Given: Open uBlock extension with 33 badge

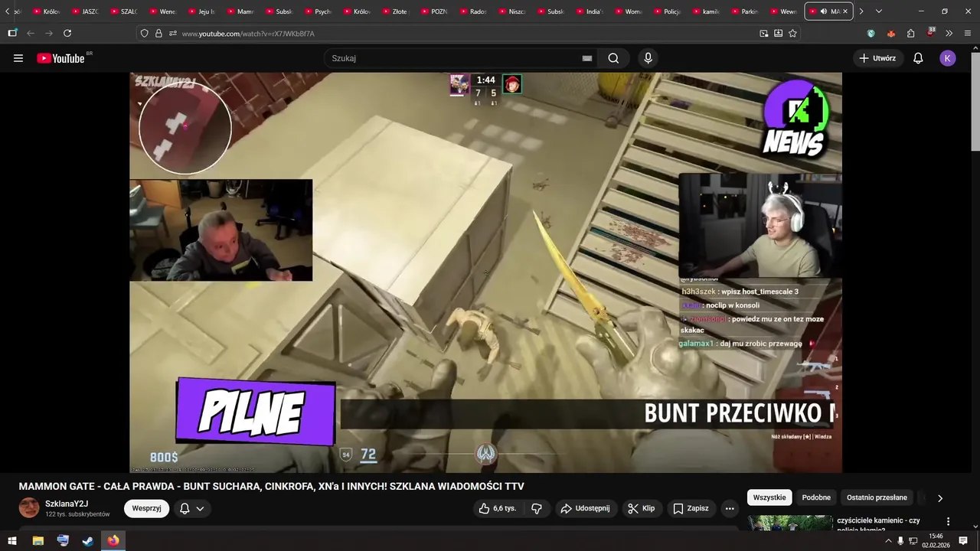Looking at the screenshot, I should (x=930, y=33).
